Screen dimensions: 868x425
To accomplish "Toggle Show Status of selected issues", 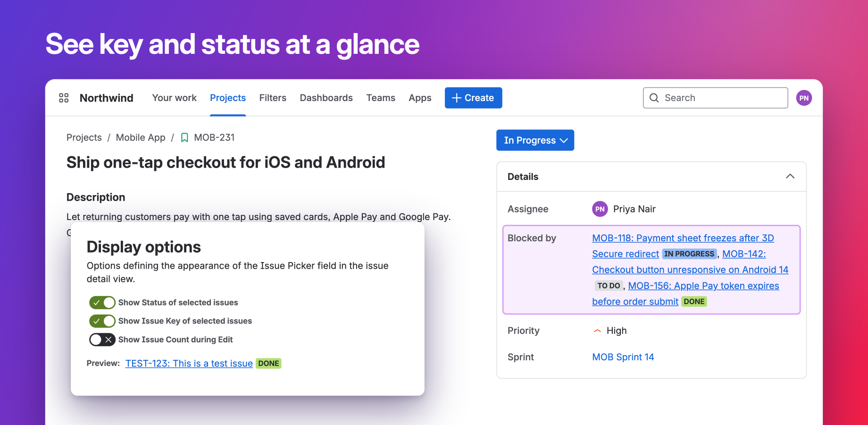I will [x=102, y=302].
